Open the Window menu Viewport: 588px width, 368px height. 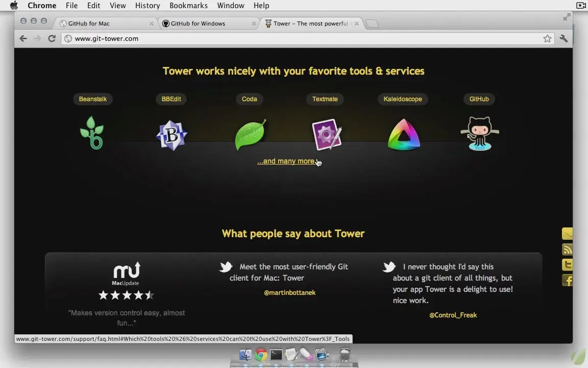point(231,5)
